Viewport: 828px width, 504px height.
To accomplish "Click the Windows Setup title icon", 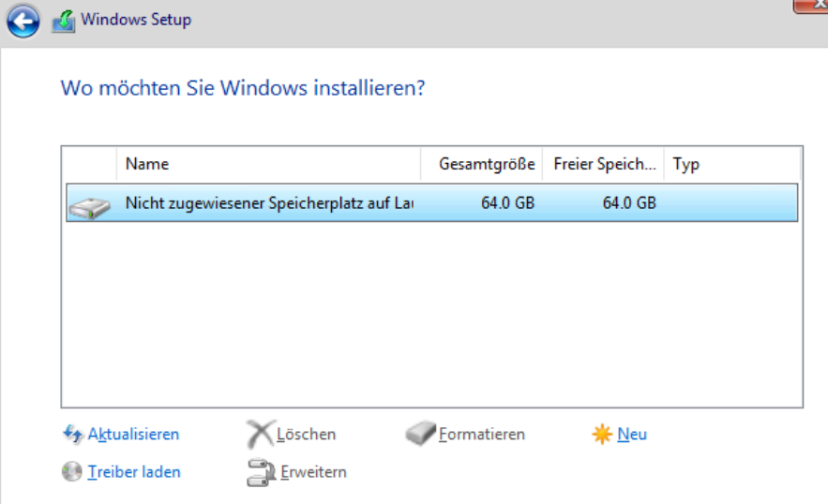I will (x=64, y=22).
